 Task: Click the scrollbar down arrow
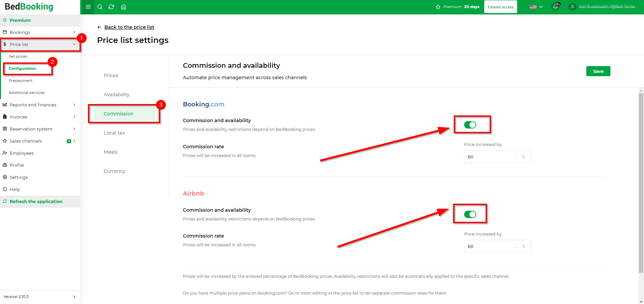tap(641, 302)
